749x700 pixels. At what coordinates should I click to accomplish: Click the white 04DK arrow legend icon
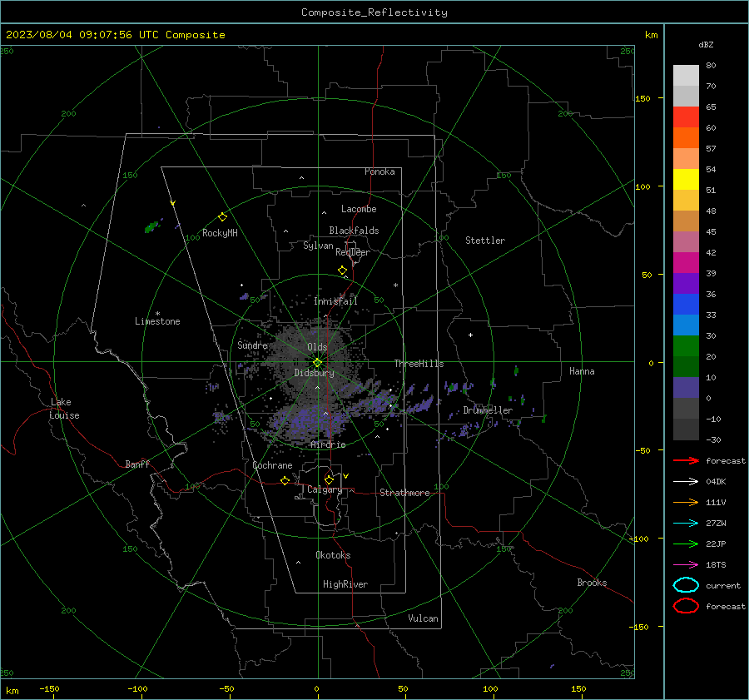[686, 481]
